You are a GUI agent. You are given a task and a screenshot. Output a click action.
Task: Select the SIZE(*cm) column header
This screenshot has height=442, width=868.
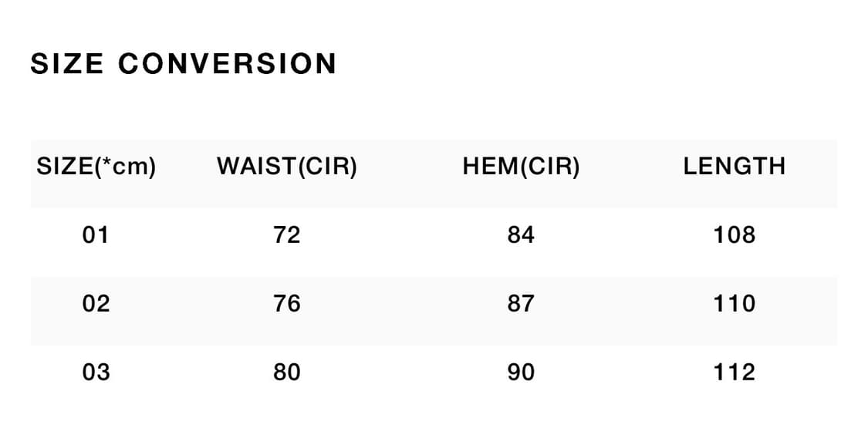click(x=96, y=166)
